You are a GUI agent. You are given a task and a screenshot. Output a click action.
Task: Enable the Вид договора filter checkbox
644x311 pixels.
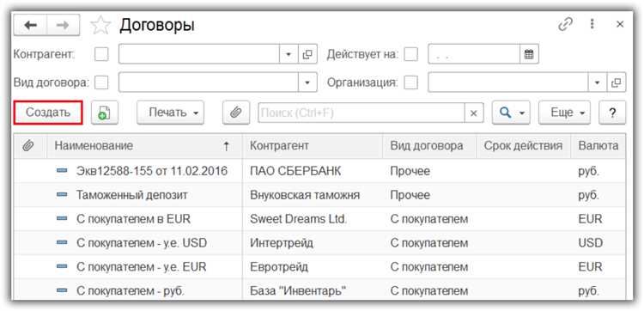pos(101,82)
